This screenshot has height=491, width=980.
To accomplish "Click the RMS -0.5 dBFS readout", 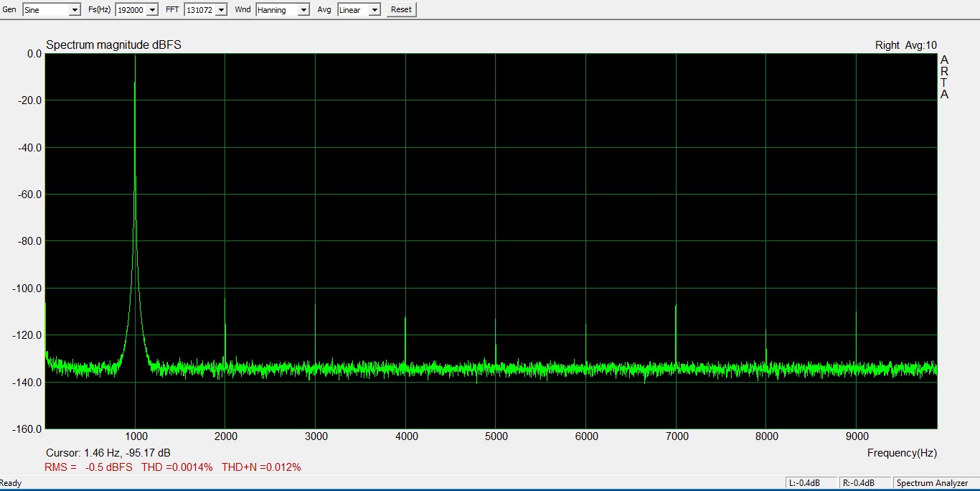I will click(88, 467).
